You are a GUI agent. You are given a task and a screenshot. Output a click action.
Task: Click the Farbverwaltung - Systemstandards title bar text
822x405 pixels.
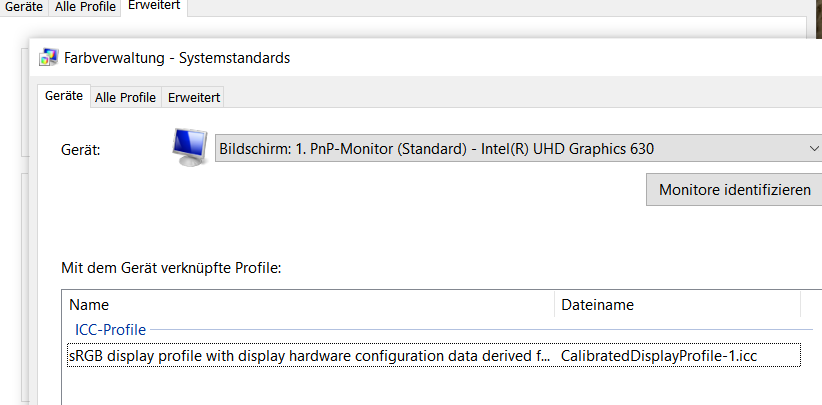click(x=177, y=57)
